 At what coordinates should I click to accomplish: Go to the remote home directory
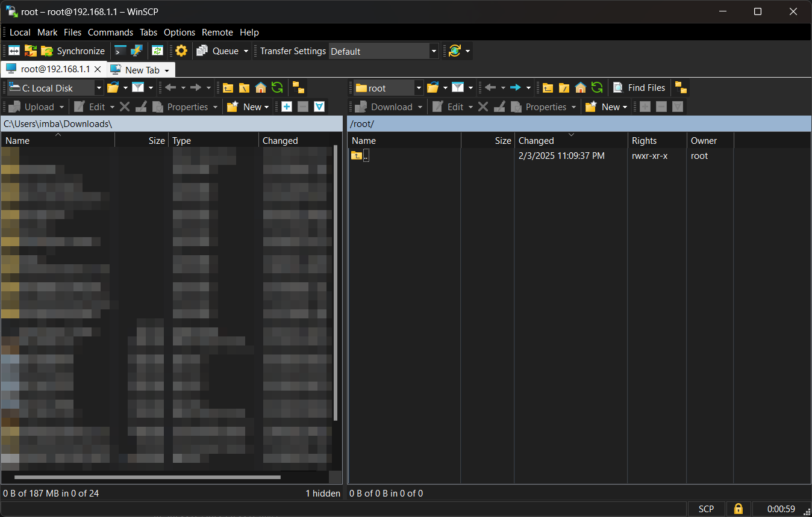tap(580, 88)
